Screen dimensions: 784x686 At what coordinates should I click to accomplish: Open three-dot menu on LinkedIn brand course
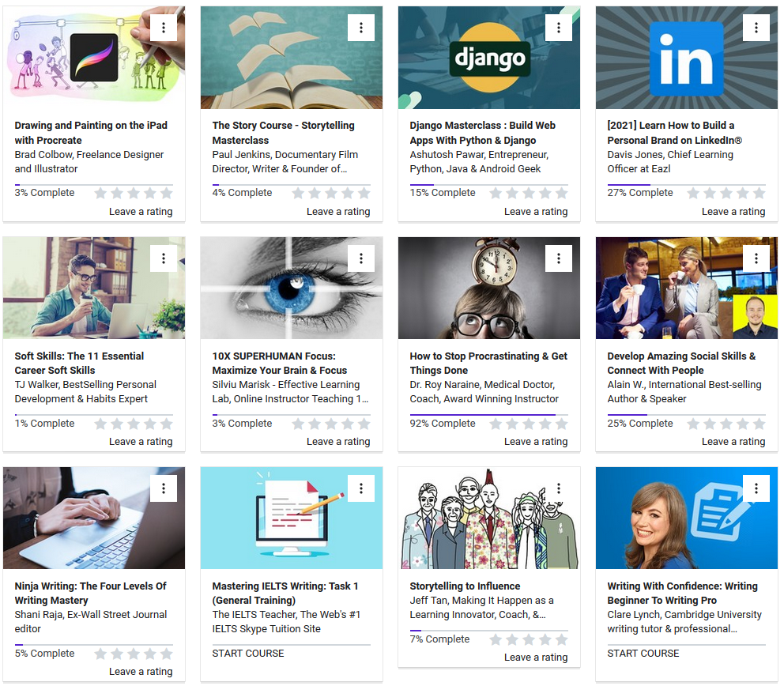(756, 28)
